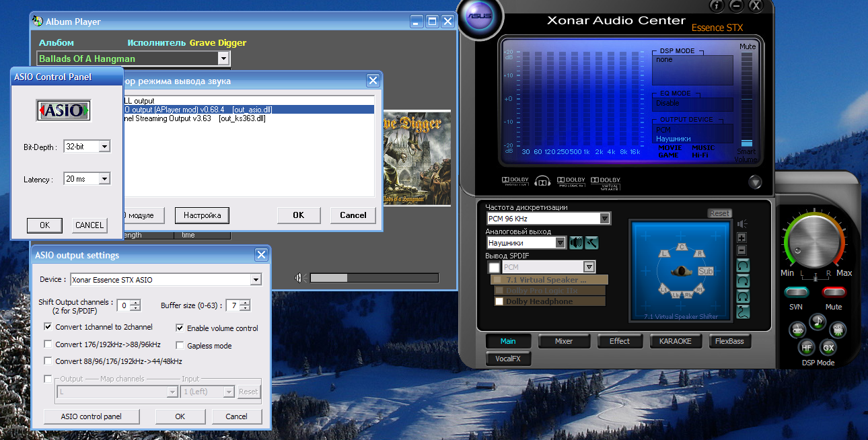The height and width of the screenshot is (440, 868).
Task: Open the Output map channels L dropdown
Action: 172,392
